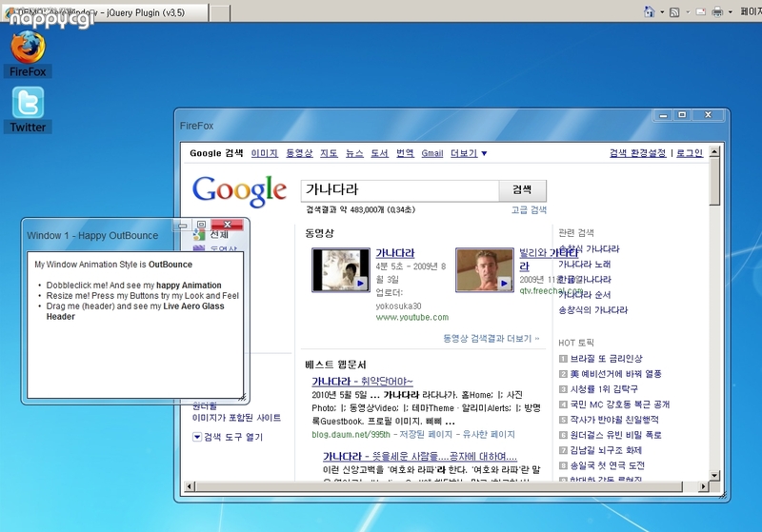
Task: Open the Gmail link
Action: (x=432, y=153)
